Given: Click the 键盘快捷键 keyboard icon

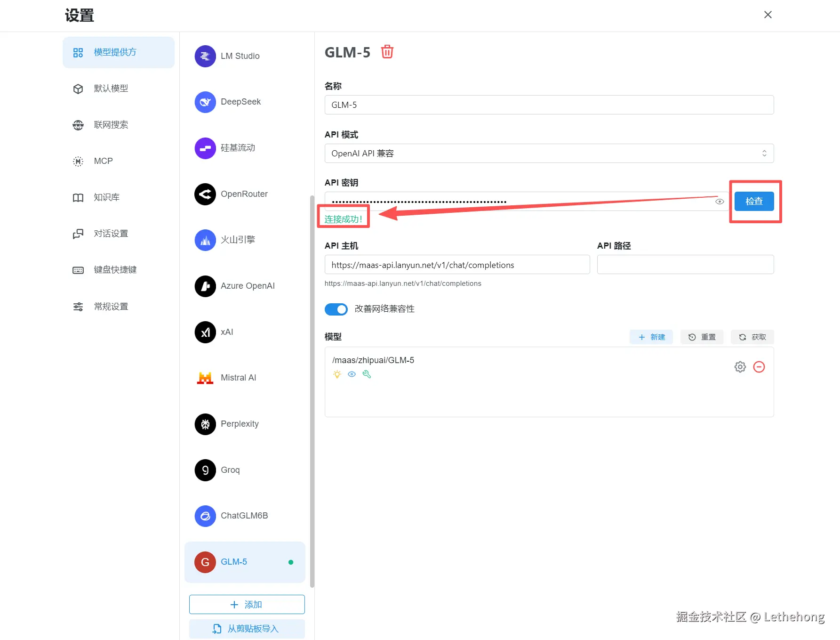Looking at the screenshot, I should [x=78, y=270].
